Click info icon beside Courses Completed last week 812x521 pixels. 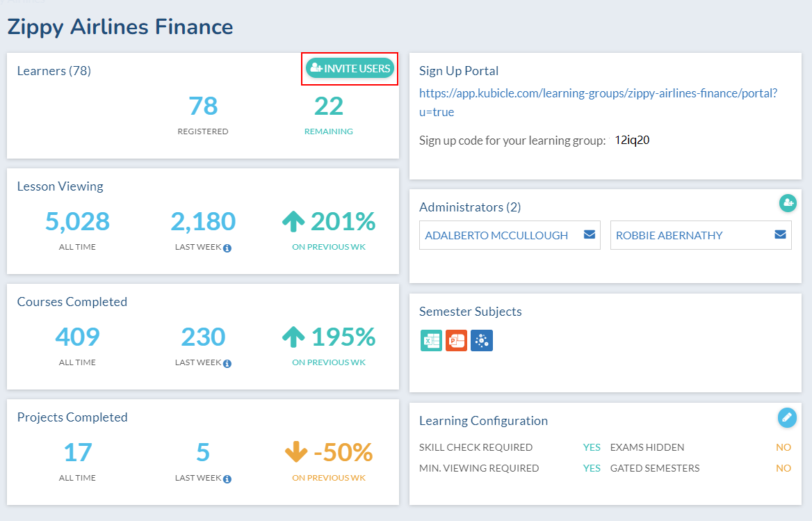[227, 364]
